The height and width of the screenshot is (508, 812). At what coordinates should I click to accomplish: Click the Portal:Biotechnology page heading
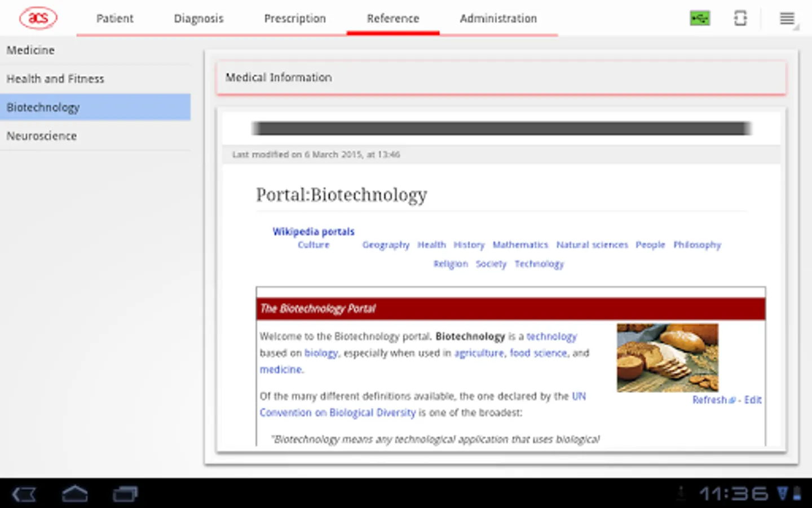(342, 195)
